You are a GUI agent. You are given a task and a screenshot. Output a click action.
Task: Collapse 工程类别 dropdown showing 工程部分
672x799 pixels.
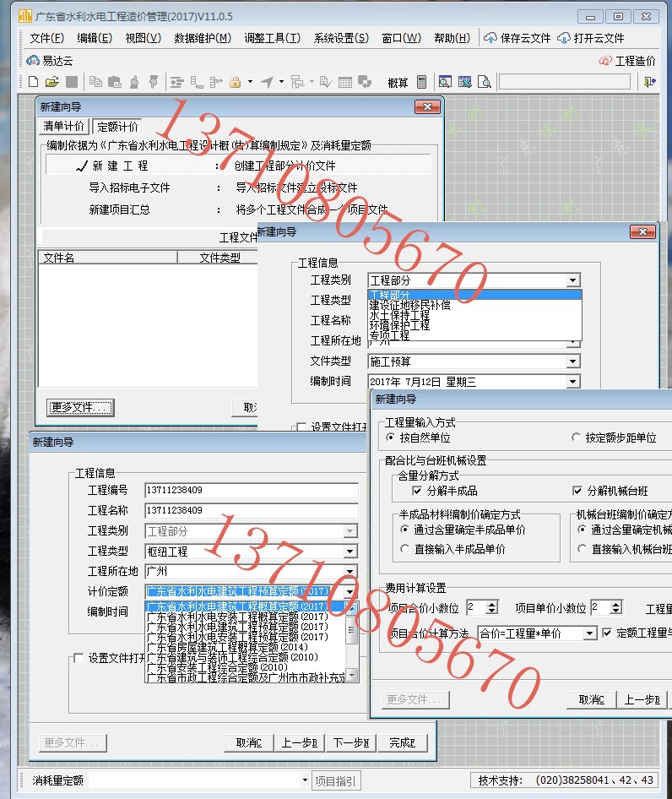point(573,280)
